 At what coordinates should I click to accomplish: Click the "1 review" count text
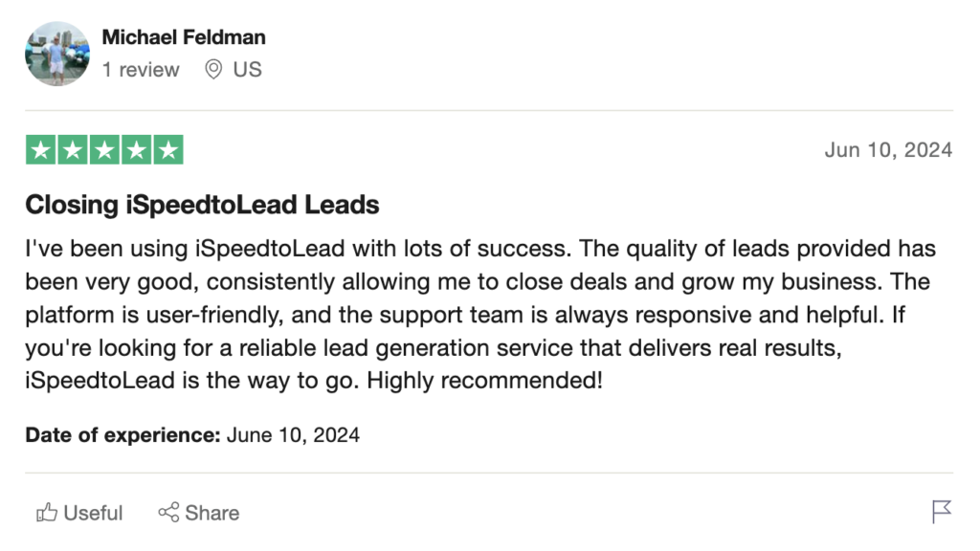tap(141, 70)
